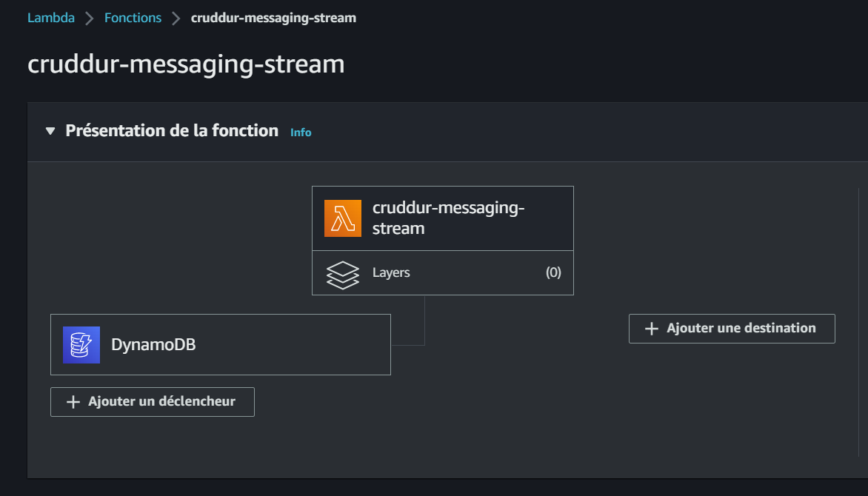868x496 pixels.
Task: Click the orange Lambda function icon
Action: coord(343,218)
